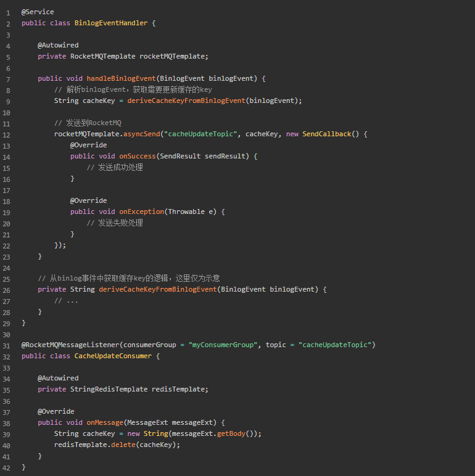475x476 pixels.
Task: Click the StringRedisTemplate type name
Action: tap(109, 390)
